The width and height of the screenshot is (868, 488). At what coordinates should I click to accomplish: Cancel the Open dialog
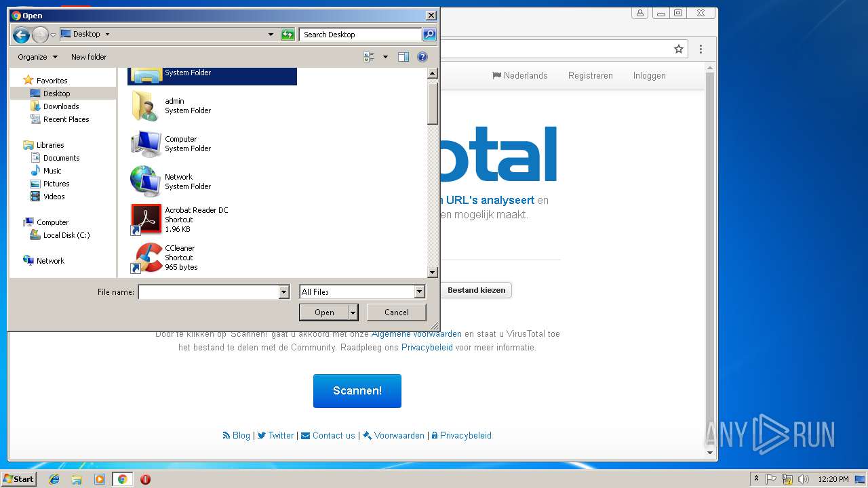click(x=397, y=312)
